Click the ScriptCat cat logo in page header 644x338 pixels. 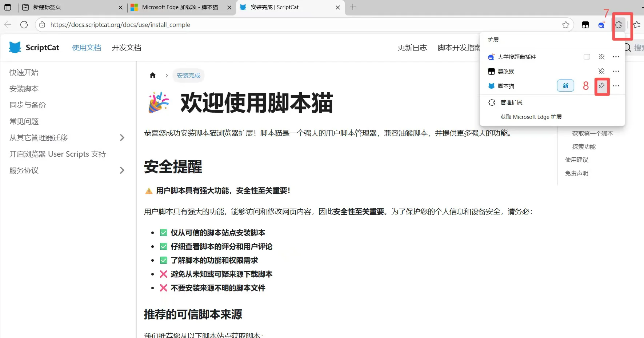point(15,47)
